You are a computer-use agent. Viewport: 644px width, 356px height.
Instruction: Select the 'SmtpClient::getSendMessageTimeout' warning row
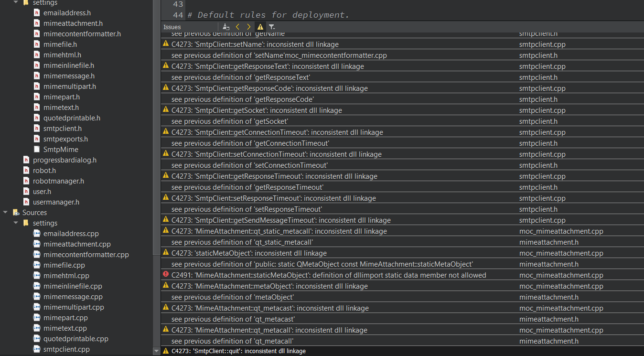402,220
